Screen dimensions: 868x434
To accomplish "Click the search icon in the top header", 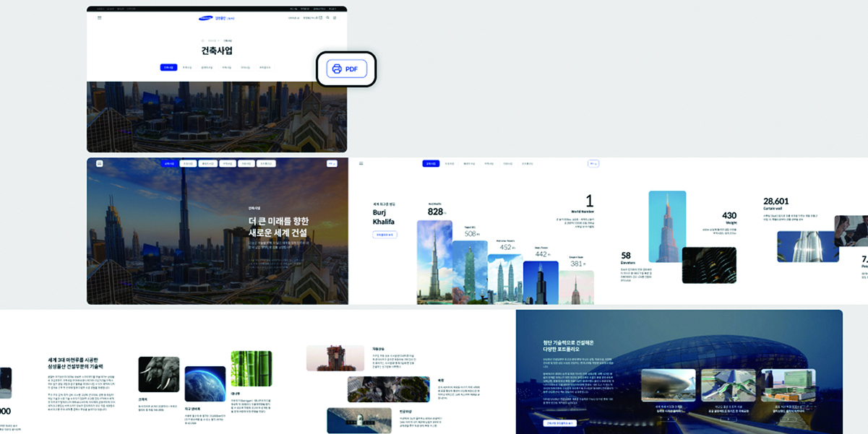I will click(x=327, y=17).
